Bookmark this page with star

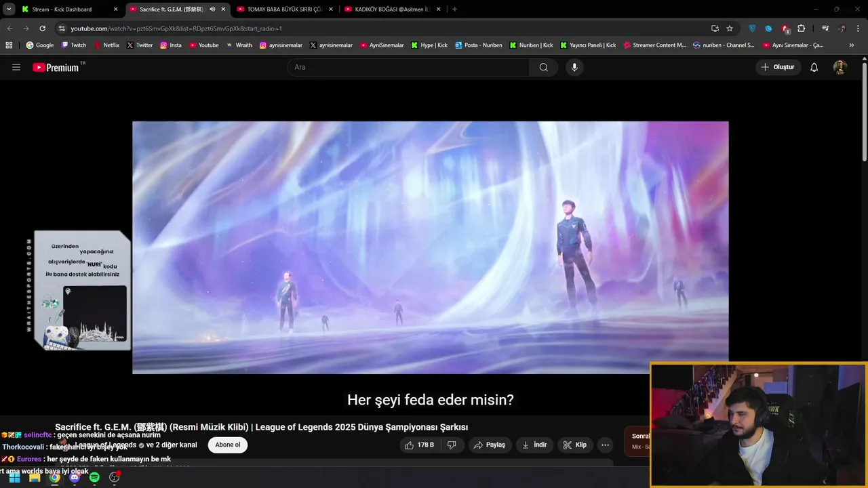point(730,28)
